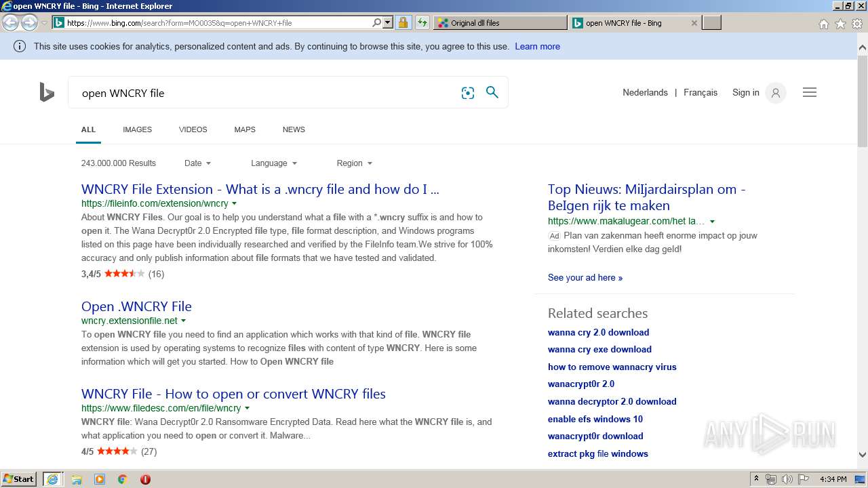This screenshot has width=868, height=488.
Task: Open the Windows Start menu
Action: coord(19,479)
